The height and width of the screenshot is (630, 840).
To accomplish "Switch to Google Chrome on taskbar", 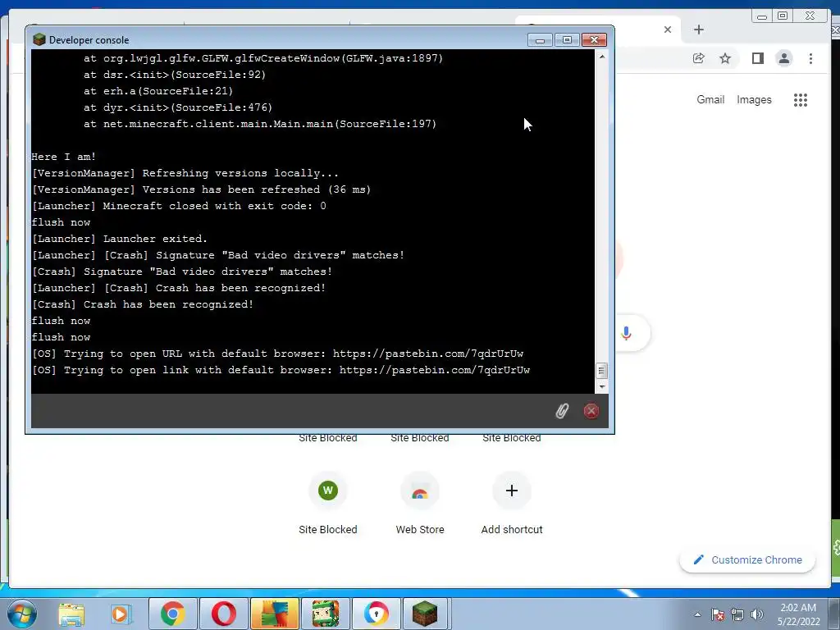I will point(172,614).
